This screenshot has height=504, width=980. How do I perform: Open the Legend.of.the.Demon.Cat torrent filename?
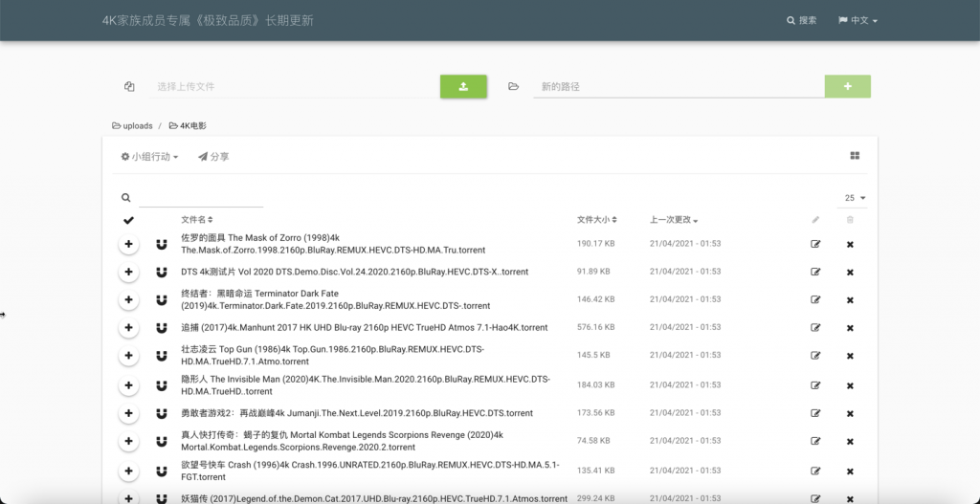coord(374,499)
